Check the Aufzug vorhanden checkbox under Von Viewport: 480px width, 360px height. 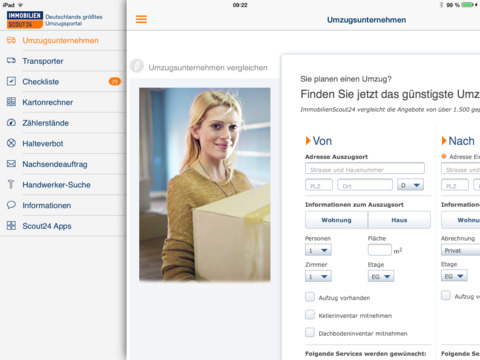(310, 297)
